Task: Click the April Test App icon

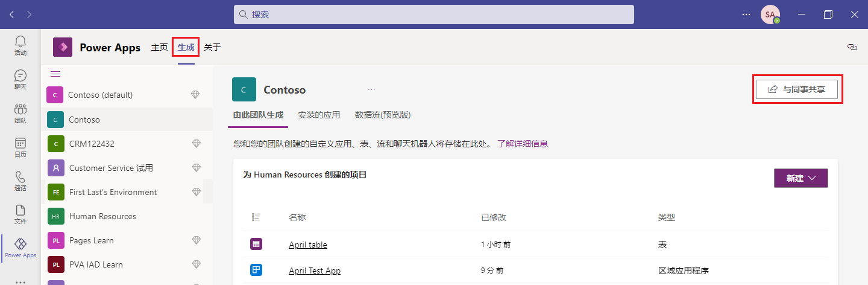Action: click(x=256, y=271)
